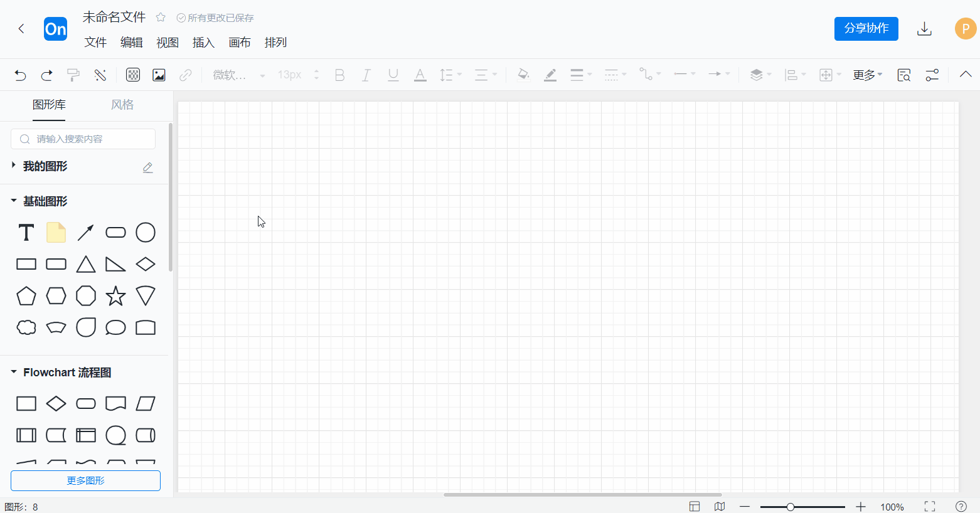Image resolution: width=980 pixels, height=513 pixels.
Task: Select the format painter tool
Action: (x=73, y=75)
